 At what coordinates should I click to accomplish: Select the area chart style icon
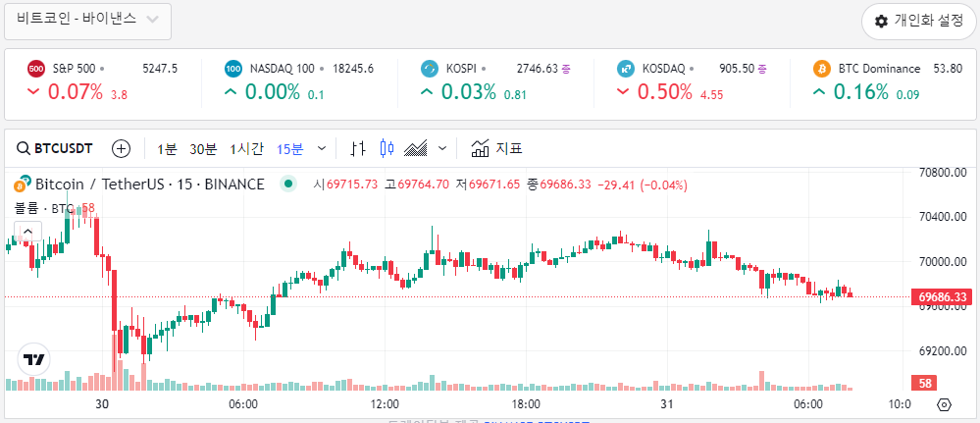pyautogui.click(x=416, y=149)
